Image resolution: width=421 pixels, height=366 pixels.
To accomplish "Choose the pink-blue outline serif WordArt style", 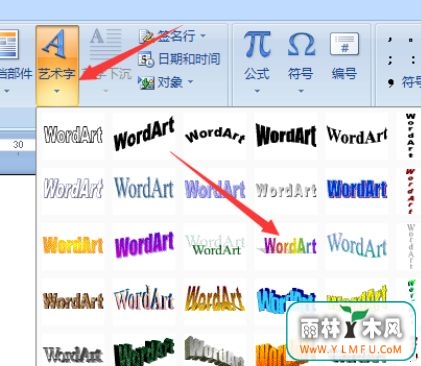I will [x=144, y=298].
